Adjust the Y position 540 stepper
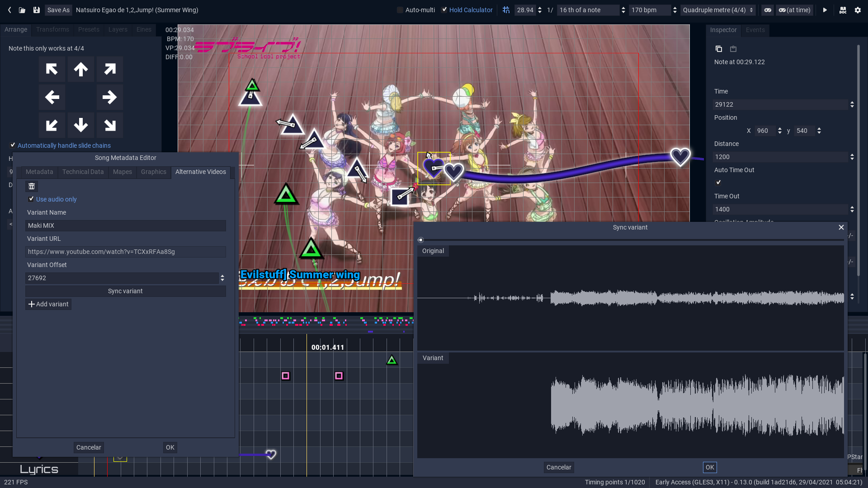Image resolution: width=868 pixels, height=488 pixels. point(819,131)
